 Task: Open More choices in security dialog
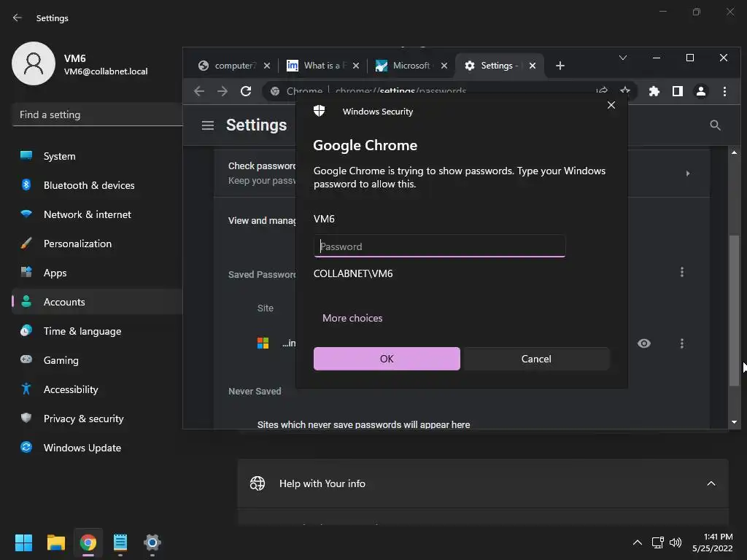pos(352,318)
